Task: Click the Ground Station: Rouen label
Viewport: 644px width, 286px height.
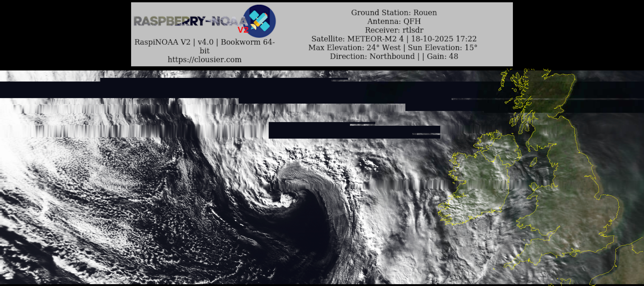Action: pyautogui.click(x=394, y=12)
